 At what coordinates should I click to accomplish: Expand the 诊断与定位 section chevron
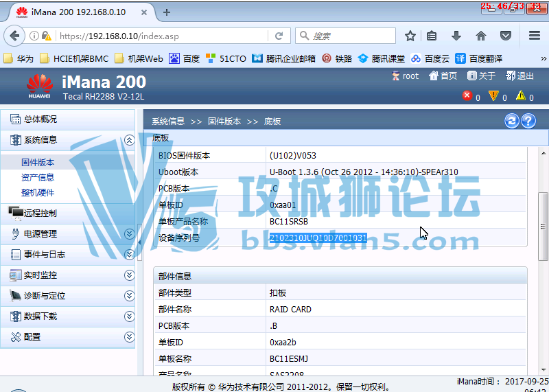click(x=129, y=296)
